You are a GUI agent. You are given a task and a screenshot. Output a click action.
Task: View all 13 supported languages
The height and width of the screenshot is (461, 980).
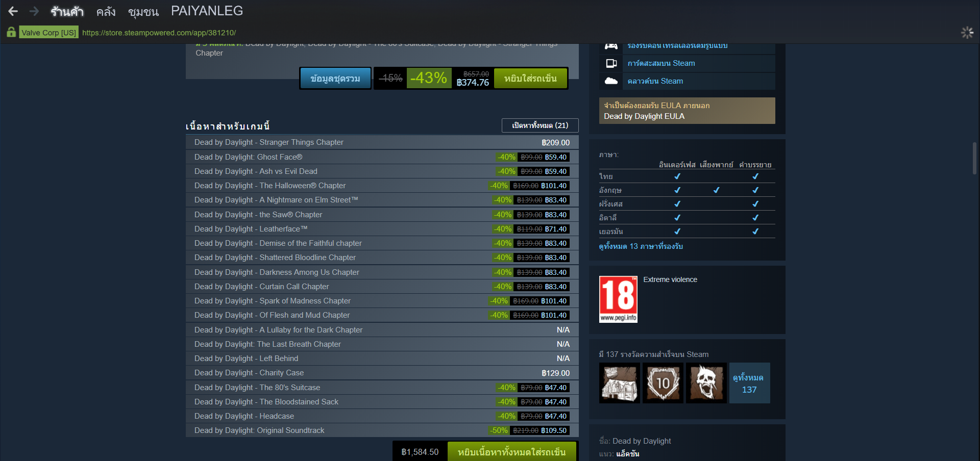(x=641, y=246)
